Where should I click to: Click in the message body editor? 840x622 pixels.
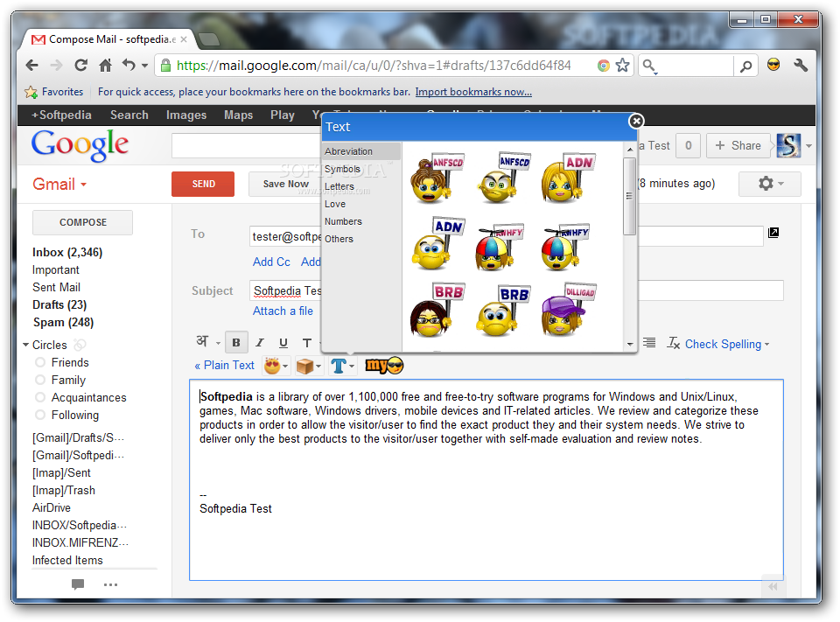click(486, 479)
